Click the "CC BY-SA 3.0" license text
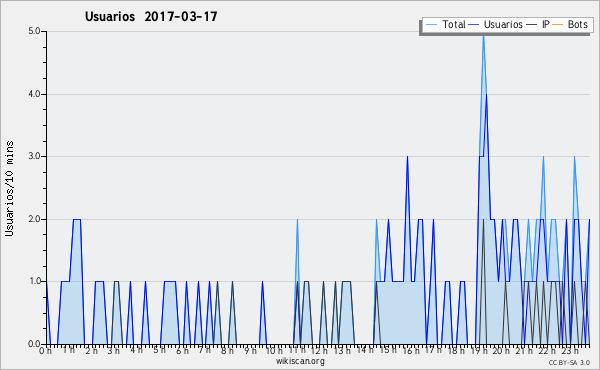The width and height of the screenshot is (600, 370). click(569, 362)
